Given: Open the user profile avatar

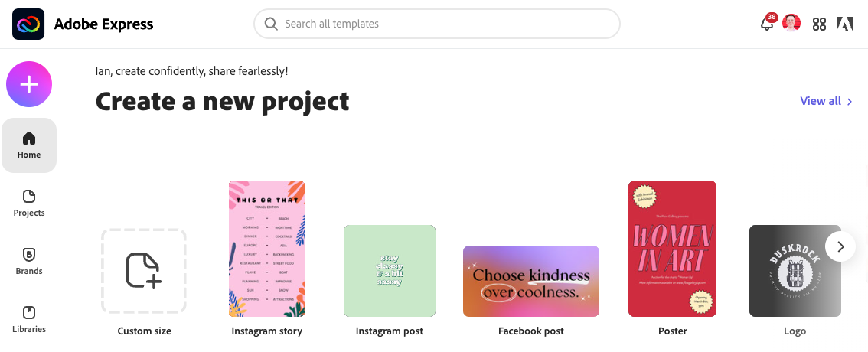Looking at the screenshot, I should tap(791, 23).
